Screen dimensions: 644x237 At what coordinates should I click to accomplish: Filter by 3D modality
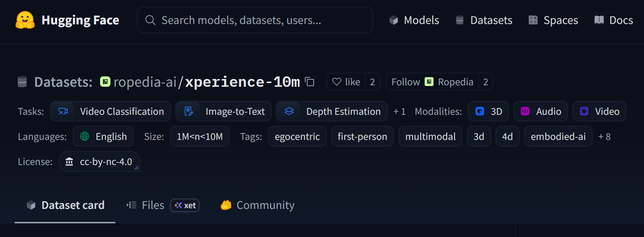coord(488,111)
